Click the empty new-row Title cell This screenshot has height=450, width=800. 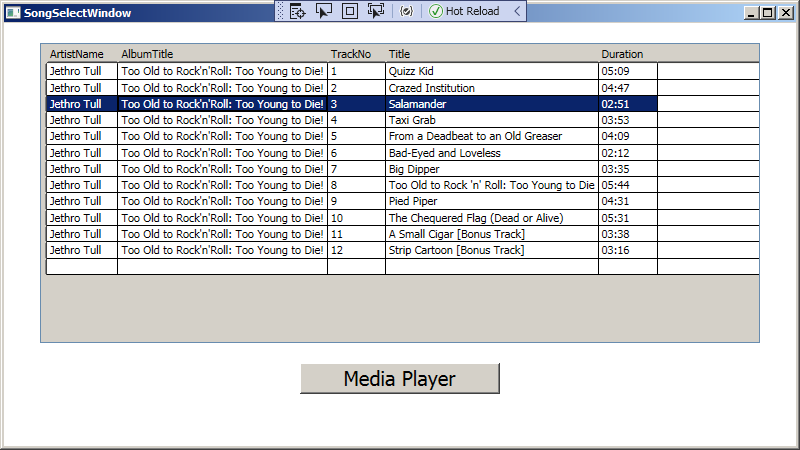[x=492, y=266]
